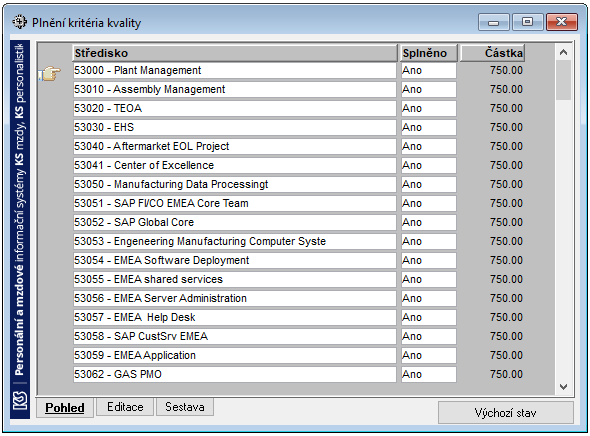Select row 53040 - Aftermarket EOL Project
This screenshot has width=590, height=436.
[x=235, y=146]
